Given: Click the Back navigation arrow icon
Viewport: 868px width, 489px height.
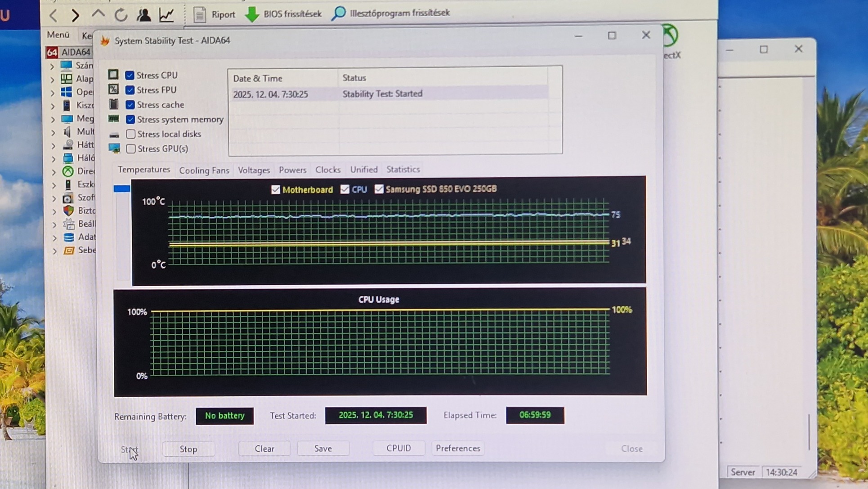Looking at the screenshot, I should pos(54,16).
